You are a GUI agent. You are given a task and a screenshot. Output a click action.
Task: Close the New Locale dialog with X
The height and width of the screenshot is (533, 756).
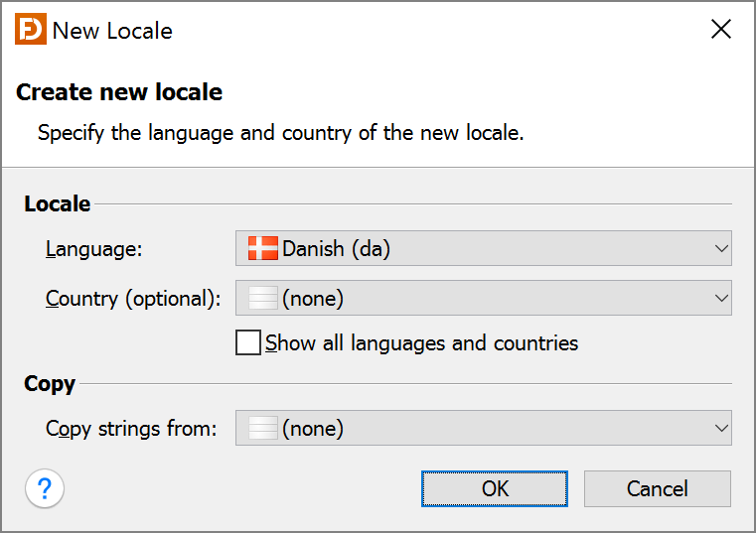(721, 29)
